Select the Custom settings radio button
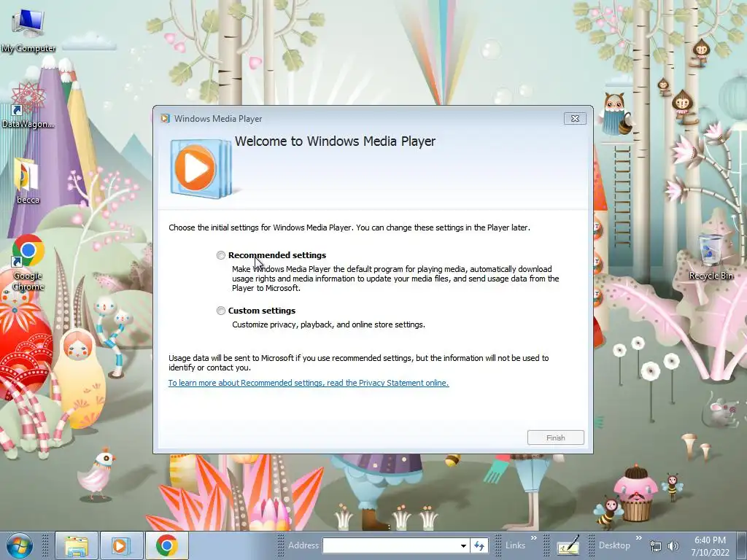 220,311
